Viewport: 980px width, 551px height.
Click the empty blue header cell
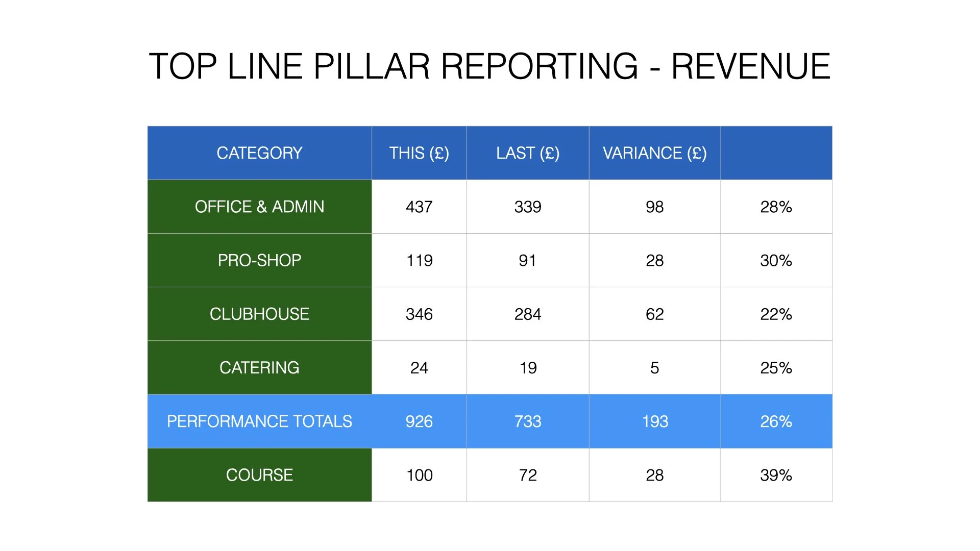click(x=776, y=153)
